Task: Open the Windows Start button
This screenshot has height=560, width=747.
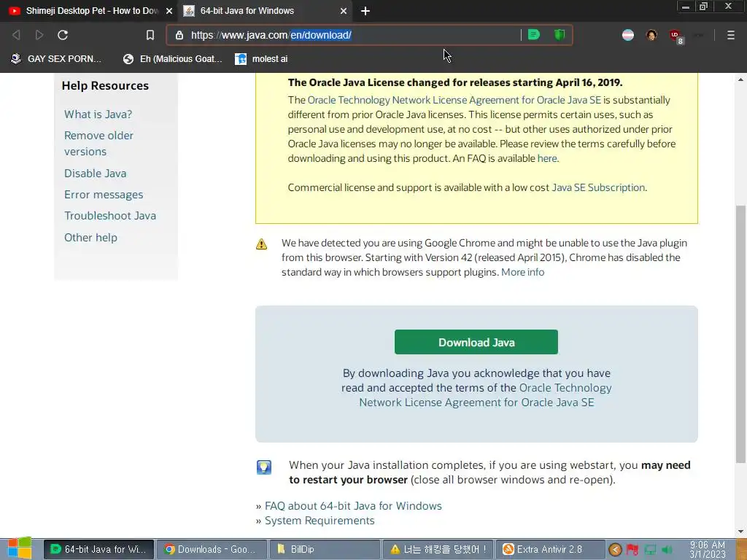Action: [20, 548]
